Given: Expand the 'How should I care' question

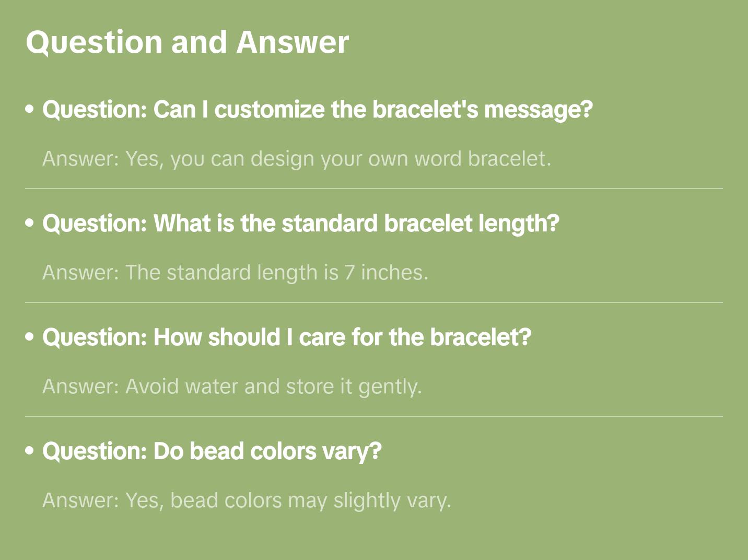Looking at the screenshot, I should pos(287,337).
